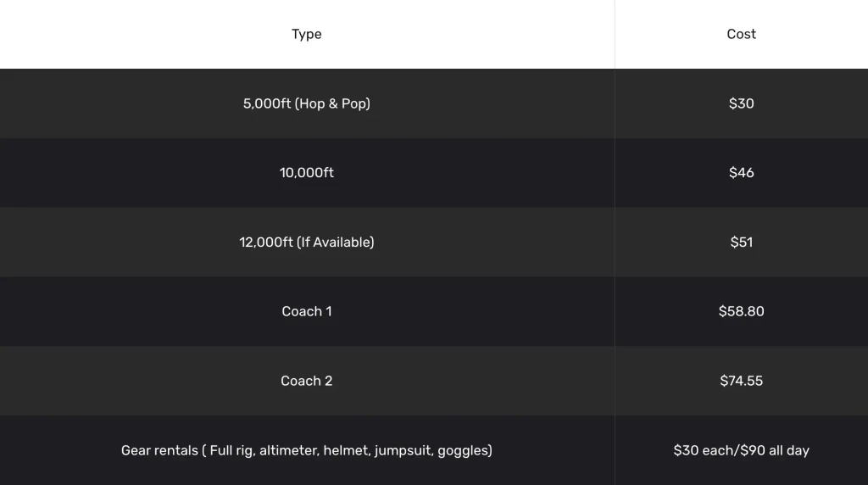Screen dimensions: 868x485
Task: Click the $30 price cell
Action: tap(741, 103)
